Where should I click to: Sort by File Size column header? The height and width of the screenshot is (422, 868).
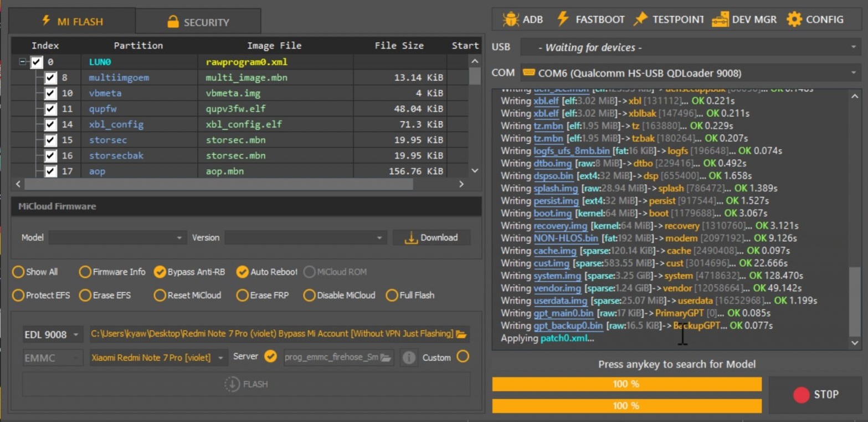tap(399, 46)
